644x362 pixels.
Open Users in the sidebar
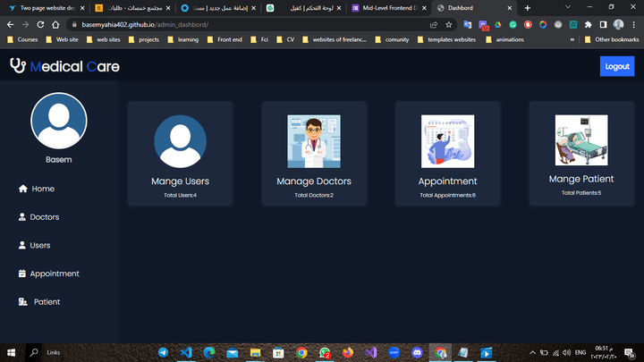pyautogui.click(x=35, y=246)
